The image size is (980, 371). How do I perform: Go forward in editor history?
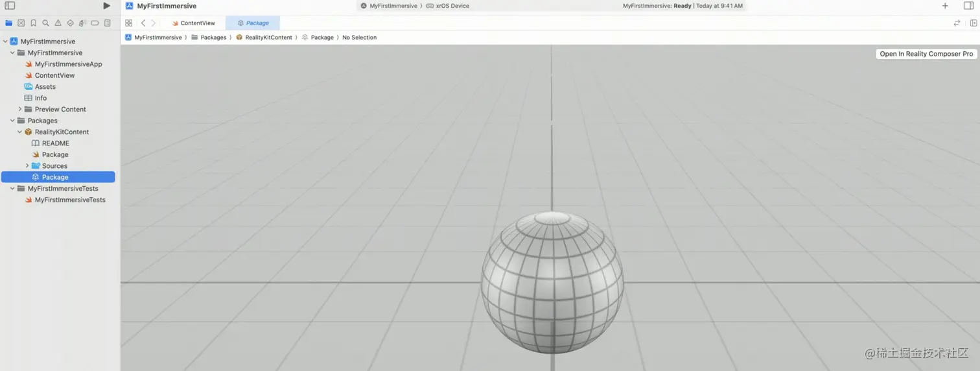tap(153, 23)
